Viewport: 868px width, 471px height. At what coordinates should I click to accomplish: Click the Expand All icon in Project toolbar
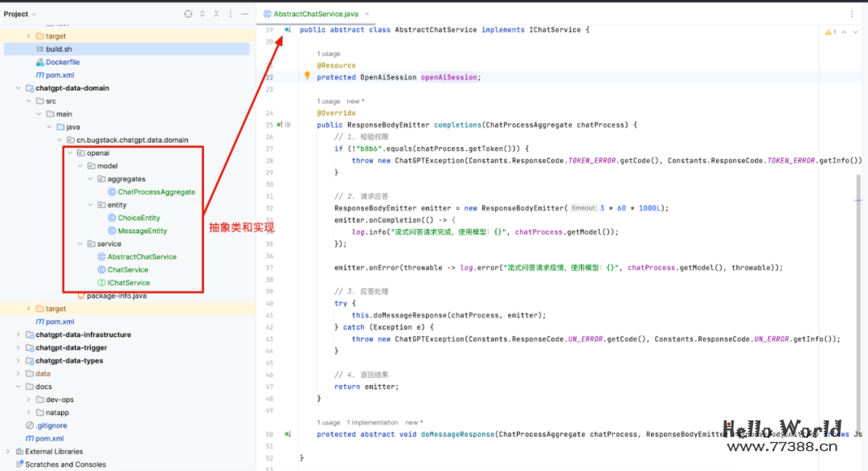(203, 14)
